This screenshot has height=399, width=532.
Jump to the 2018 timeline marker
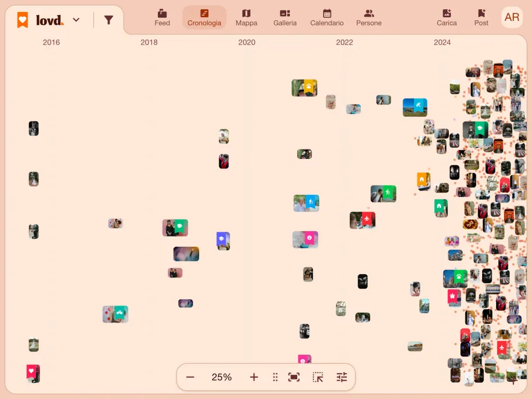click(149, 43)
